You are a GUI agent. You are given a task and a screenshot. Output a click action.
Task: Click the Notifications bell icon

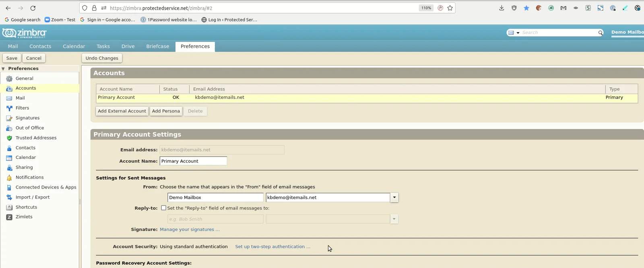click(9, 178)
